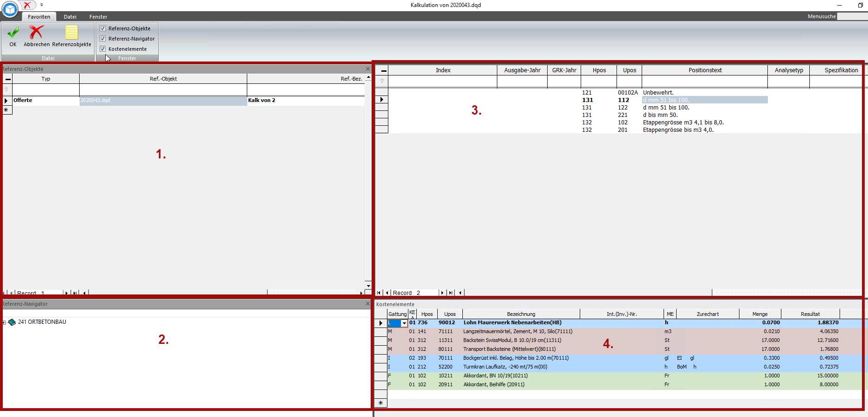The width and height of the screenshot is (868, 417).
Task: Open the Gattung dropdown in first row
Action: pyautogui.click(x=404, y=323)
